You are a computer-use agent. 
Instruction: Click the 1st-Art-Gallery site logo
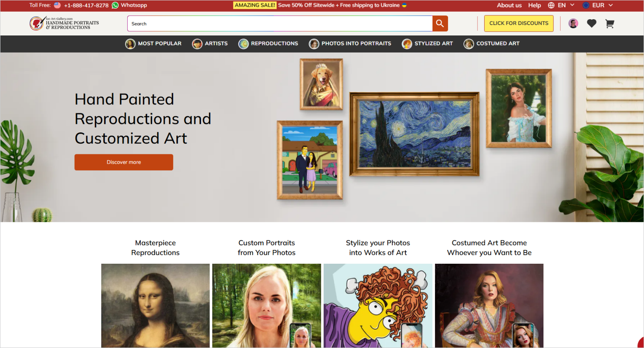(64, 23)
